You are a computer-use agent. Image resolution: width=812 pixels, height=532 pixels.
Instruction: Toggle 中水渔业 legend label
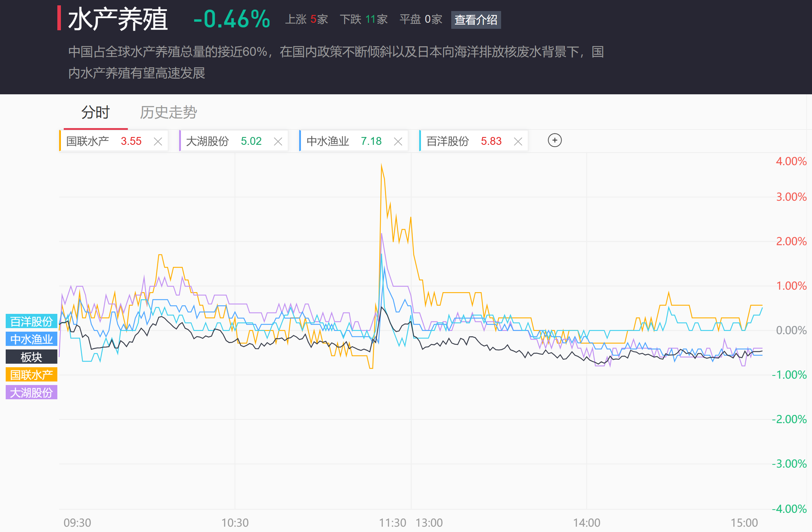(31, 339)
